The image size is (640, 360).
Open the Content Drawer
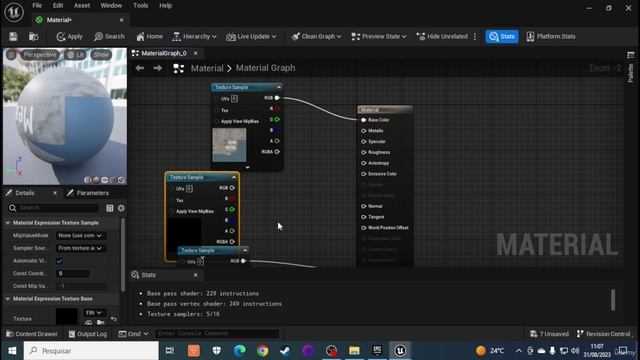tap(32, 334)
